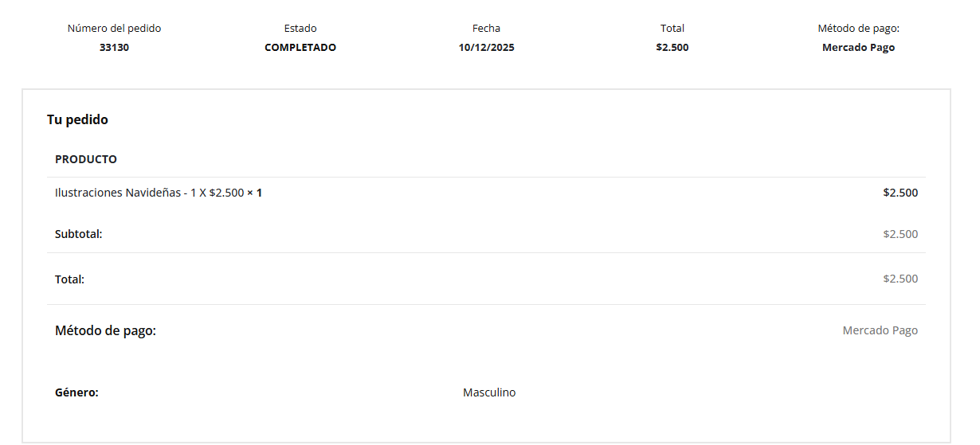980x445 pixels.
Task: Click the COMPLETADO status text
Action: (x=300, y=48)
